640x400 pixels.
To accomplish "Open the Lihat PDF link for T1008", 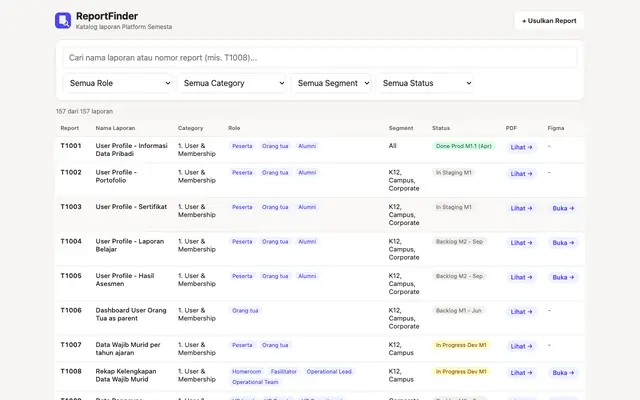I will (x=521, y=373).
